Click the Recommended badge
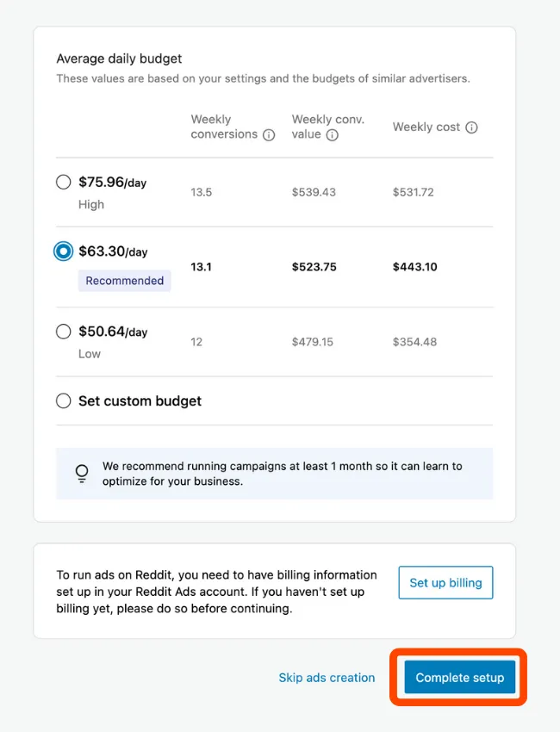This screenshot has height=732, width=560. click(x=124, y=281)
